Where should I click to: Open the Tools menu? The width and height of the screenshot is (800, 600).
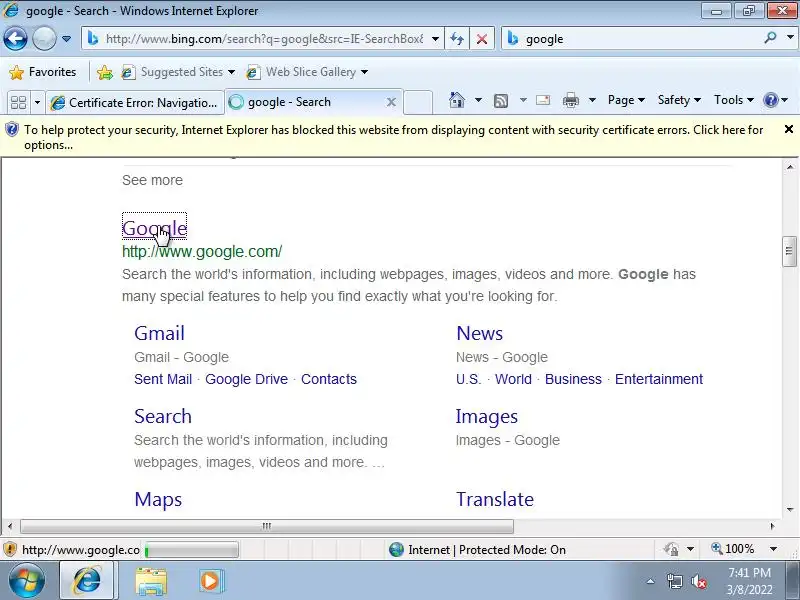point(734,100)
